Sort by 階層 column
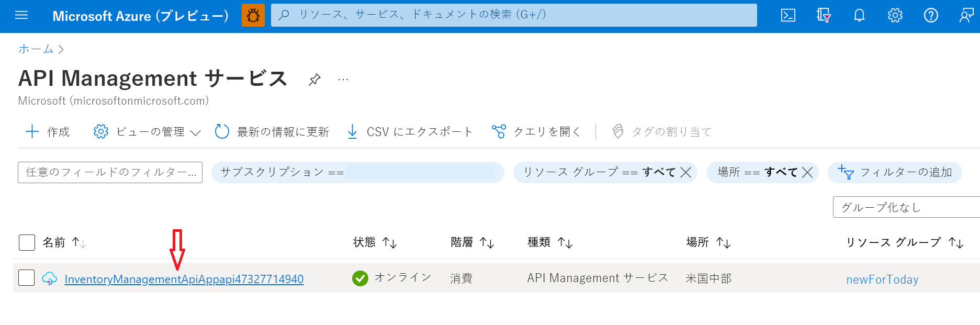 472,242
